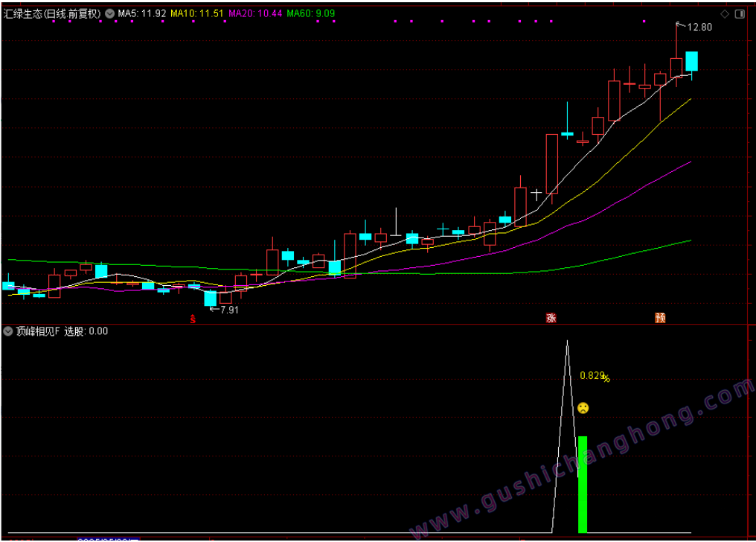
Task: Open the 预 event marker
Action: pos(660,318)
